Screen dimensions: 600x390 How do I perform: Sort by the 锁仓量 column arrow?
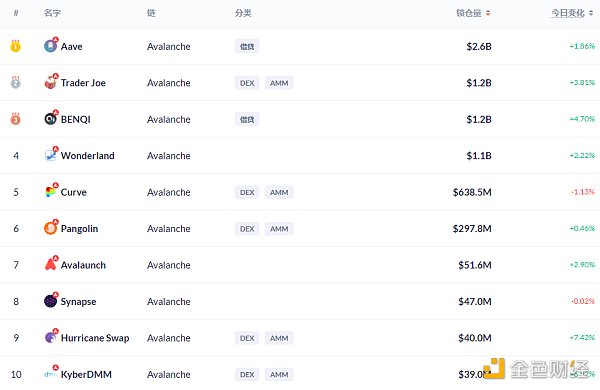[488, 13]
